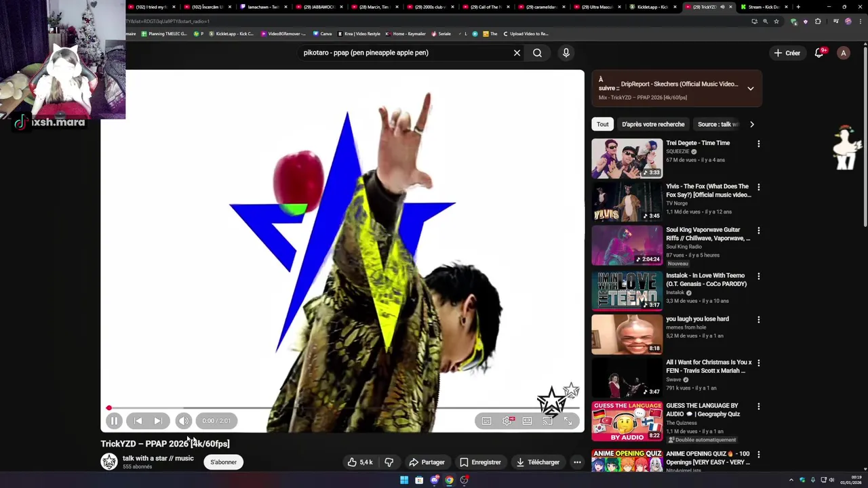Screen dimensions: 868x488
Task: Open options for you laugh you lose hard
Action: click(759, 320)
